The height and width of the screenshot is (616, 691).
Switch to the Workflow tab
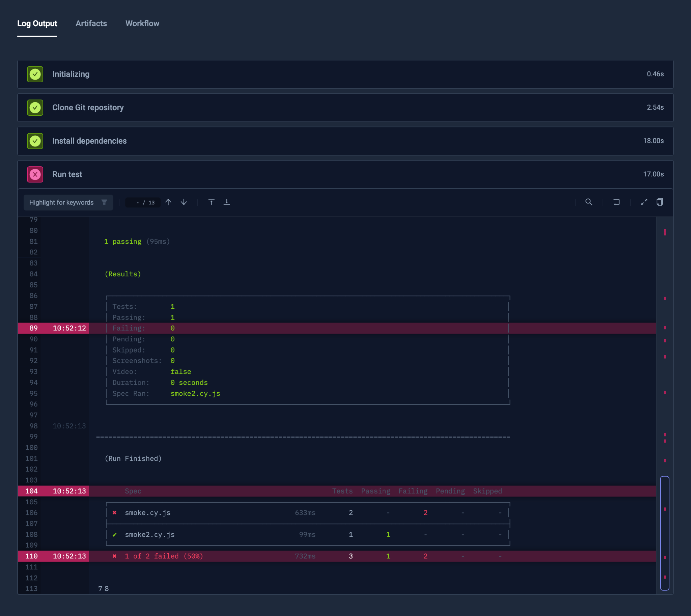click(142, 23)
